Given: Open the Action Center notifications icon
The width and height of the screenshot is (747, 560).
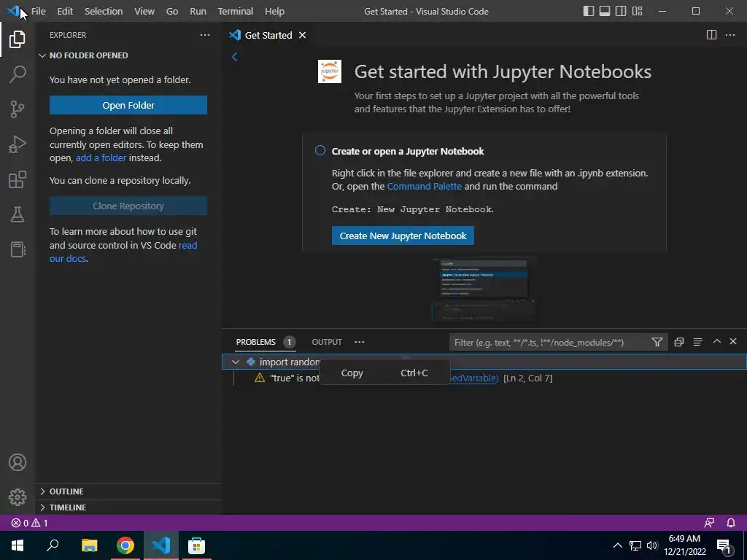Looking at the screenshot, I should click(x=724, y=545).
